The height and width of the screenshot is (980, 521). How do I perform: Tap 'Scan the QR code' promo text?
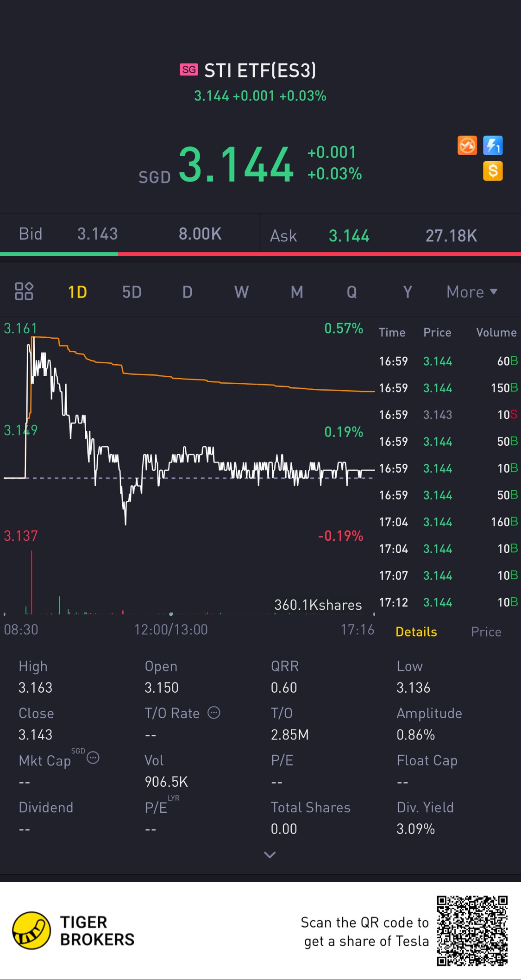[x=365, y=931]
